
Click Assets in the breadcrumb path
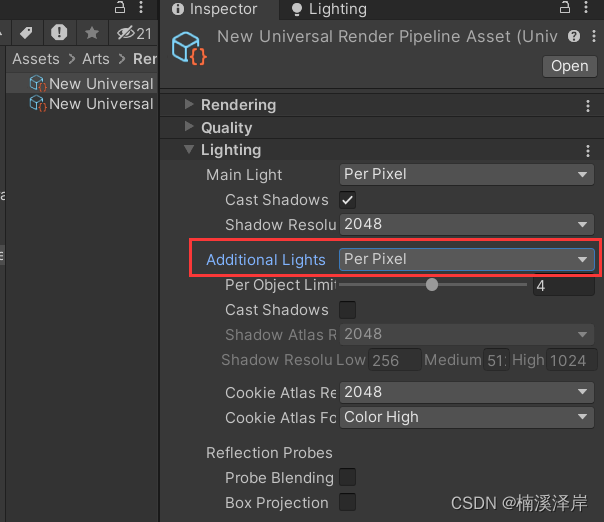(x=36, y=59)
